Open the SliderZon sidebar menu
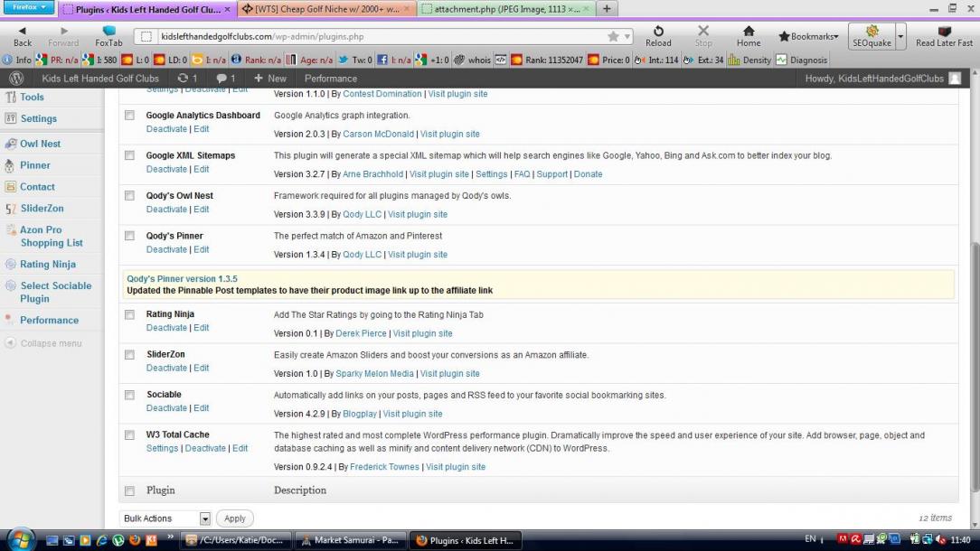 (42, 208)
